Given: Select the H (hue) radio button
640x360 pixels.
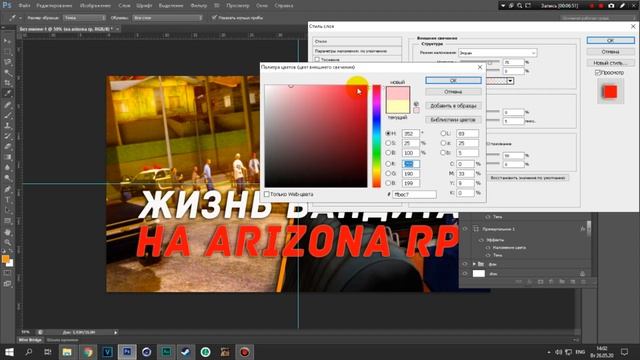Looking at the screenshot, I should 388,133.
